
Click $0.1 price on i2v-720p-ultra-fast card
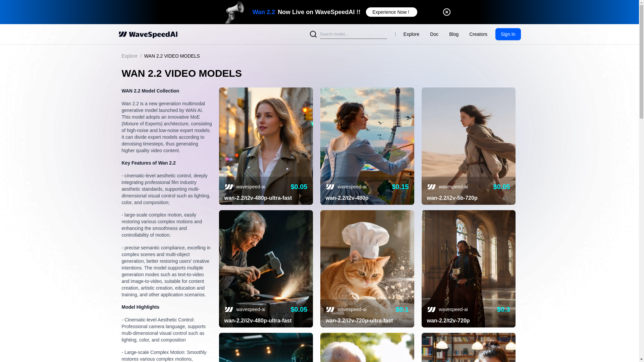402,309
